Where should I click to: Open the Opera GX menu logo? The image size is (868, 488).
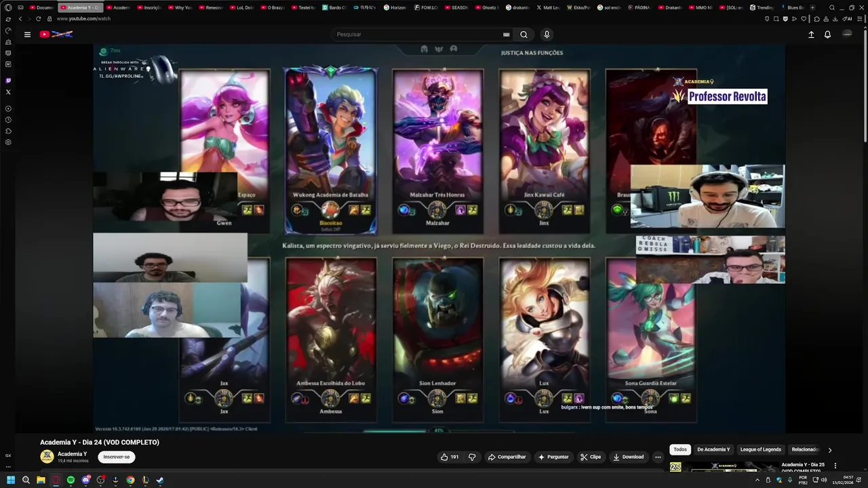(x=8, y=7)
